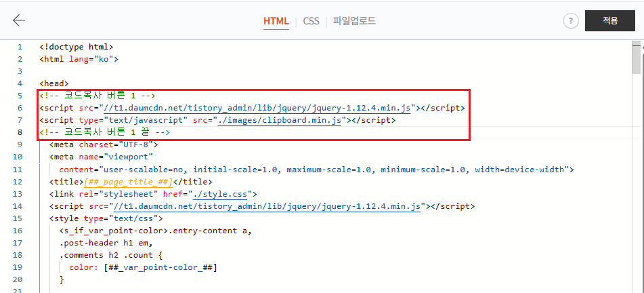This screenshot has height=293, width=644.
Task: Click the s_if_var_point-color line
Action: pos(155,231)
